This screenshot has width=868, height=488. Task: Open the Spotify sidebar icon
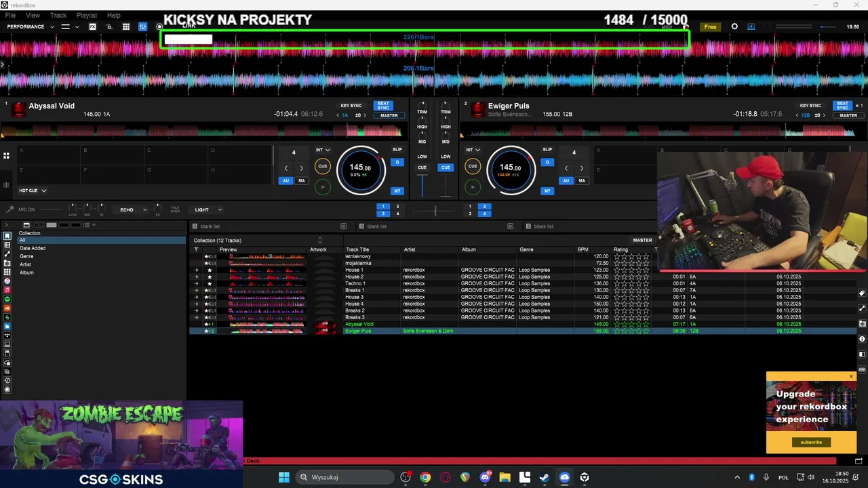tap(7, 299)
